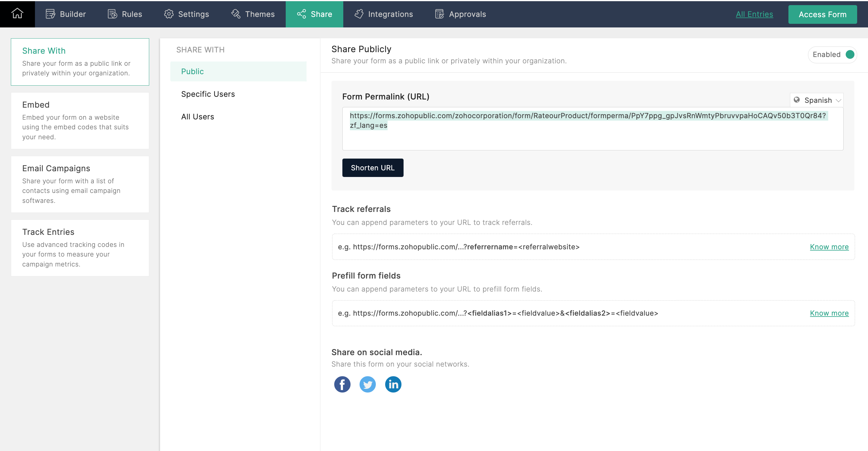Open the Settings gear tab
Viewport: 868px width, 451px height.
pos(186,14)
